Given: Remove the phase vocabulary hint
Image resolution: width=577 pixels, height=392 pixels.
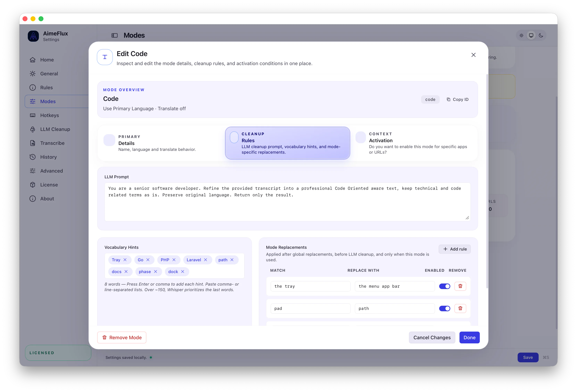Looking at the screenshot, I should pyautogui.click(x=156, y=272).
